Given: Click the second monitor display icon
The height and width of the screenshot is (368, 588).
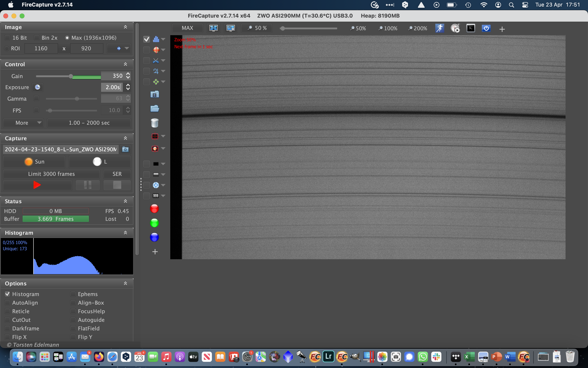Looking at the screenshot, I should click(x=231, y=28).
